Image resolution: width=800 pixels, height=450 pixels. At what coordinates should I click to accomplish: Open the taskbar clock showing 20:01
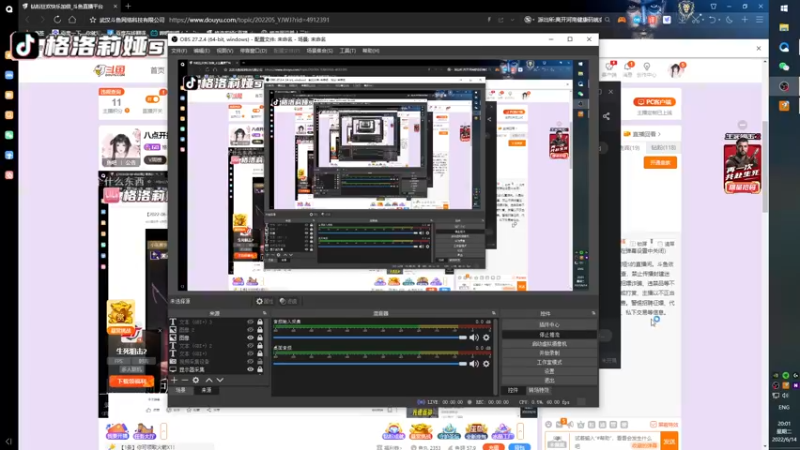[784, 431]
